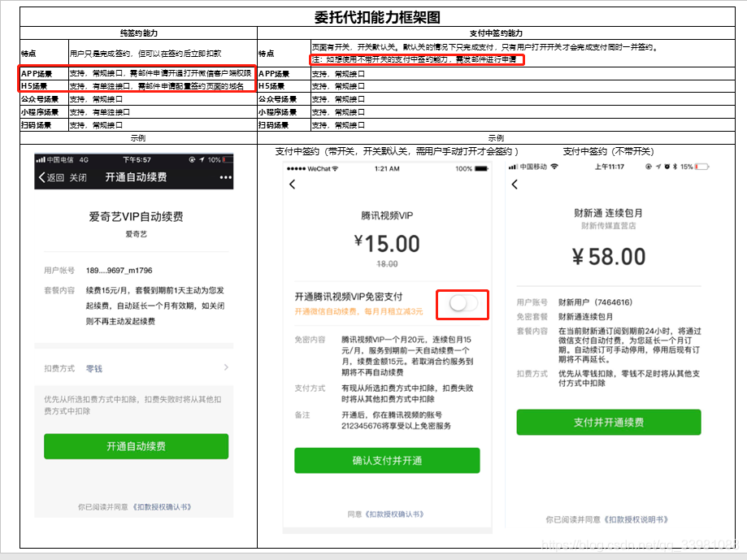Open 《扣款授权说明书》 link on 财新通 screen

click(636, 519)
